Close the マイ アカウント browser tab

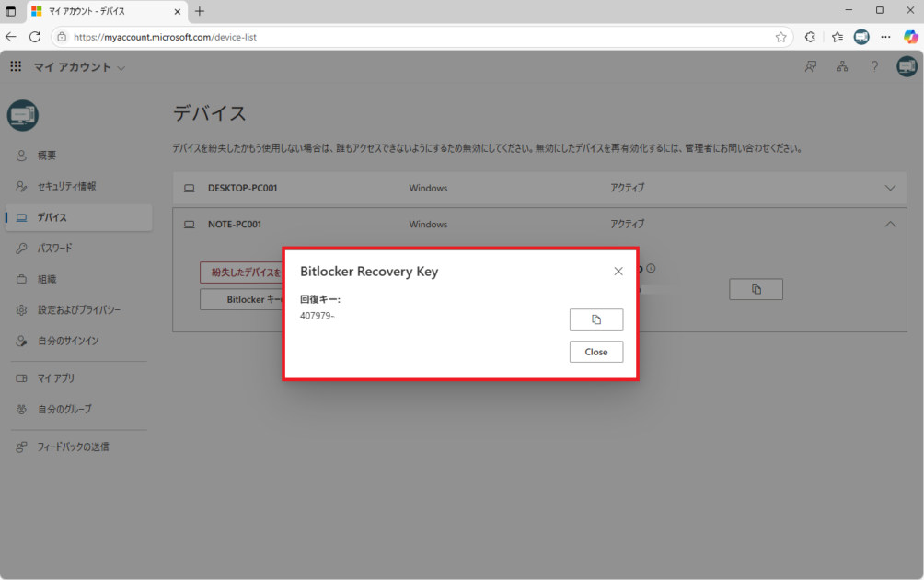coord(177,11)
